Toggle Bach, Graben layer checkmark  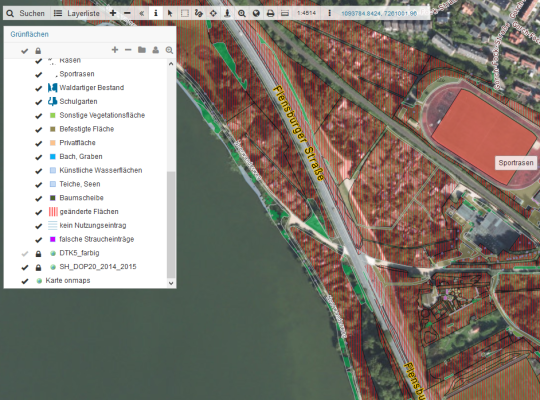coord(39,157)
